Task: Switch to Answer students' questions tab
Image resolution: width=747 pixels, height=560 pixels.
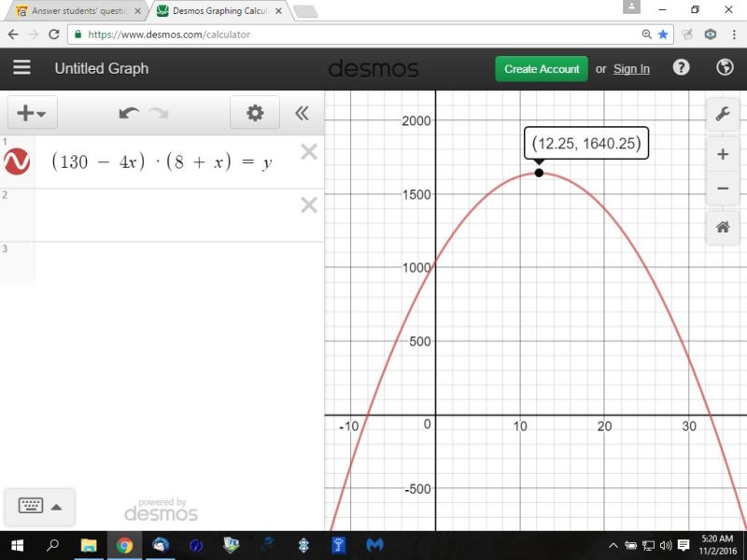Action: [x=77, y=11]
